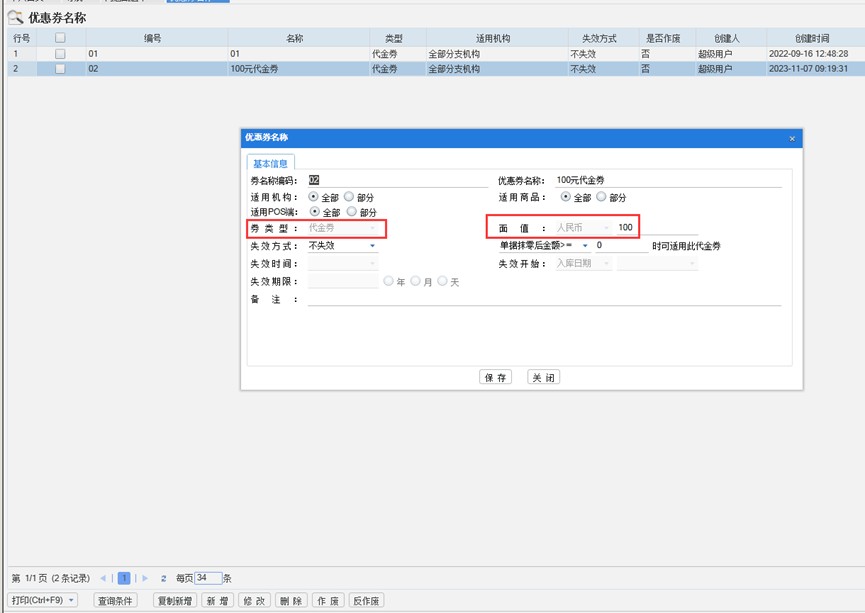
Task: Toggle the select-all checkbox in header
Action: click(x=60, y=38)
